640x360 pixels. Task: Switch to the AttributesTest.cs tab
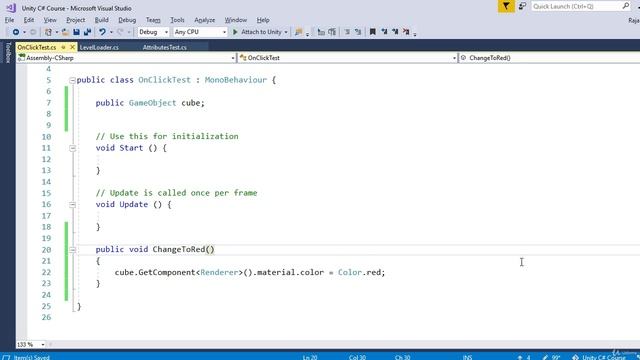[x=164, y=47]
